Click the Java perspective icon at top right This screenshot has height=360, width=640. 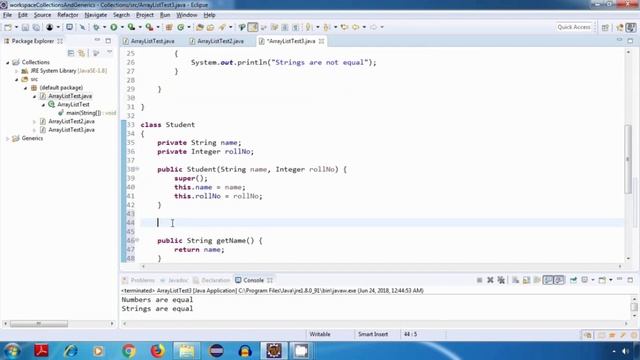(631, 27)
